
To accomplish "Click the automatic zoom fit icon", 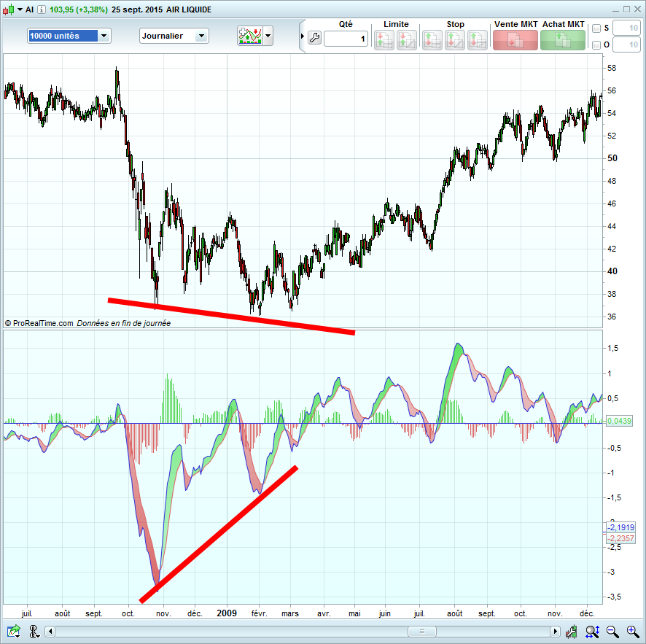I will pos(592,632).
